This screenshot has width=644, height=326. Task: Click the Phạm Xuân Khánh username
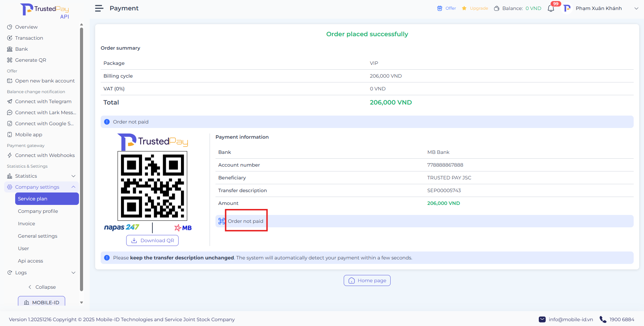[598, 8]
